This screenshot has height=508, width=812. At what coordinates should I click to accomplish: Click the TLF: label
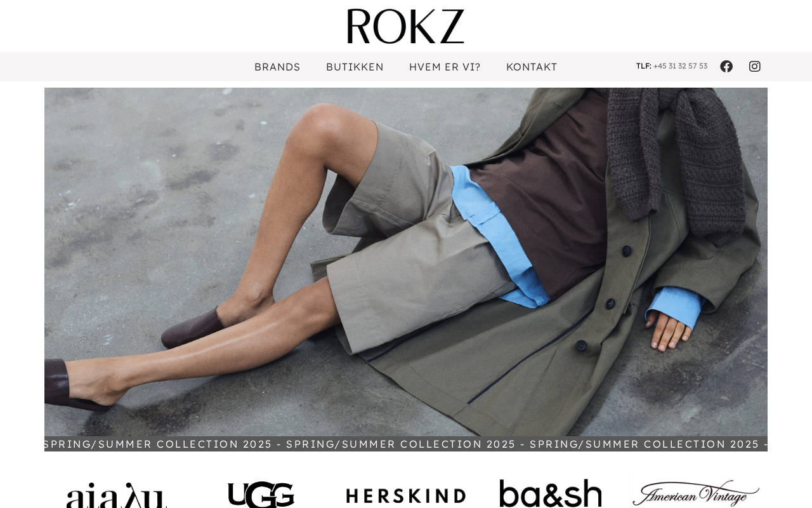coord(644,66)
